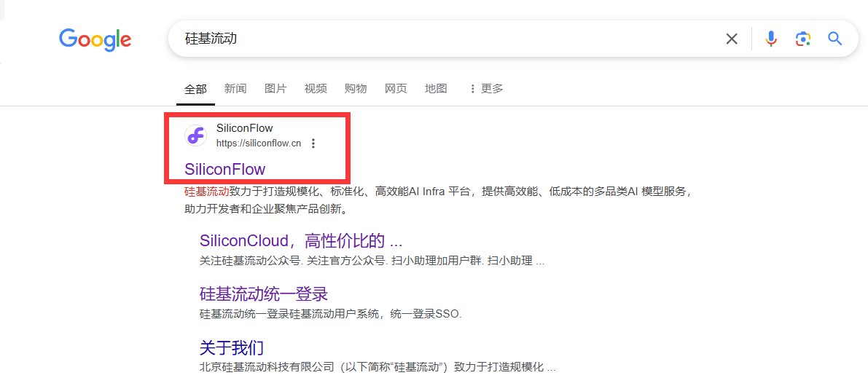
Task: Switch to the 图片 tab
Action: coord(275,89)
